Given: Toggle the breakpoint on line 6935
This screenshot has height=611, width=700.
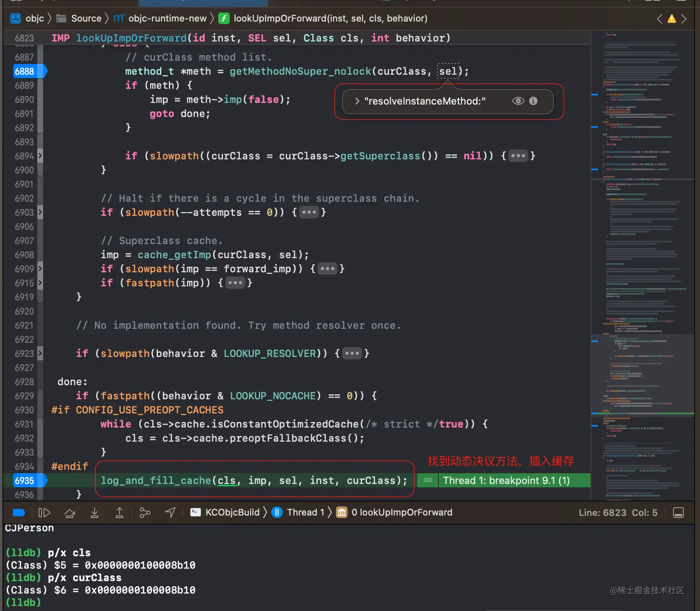Looking at the screenshot, I should pos(30,481).
